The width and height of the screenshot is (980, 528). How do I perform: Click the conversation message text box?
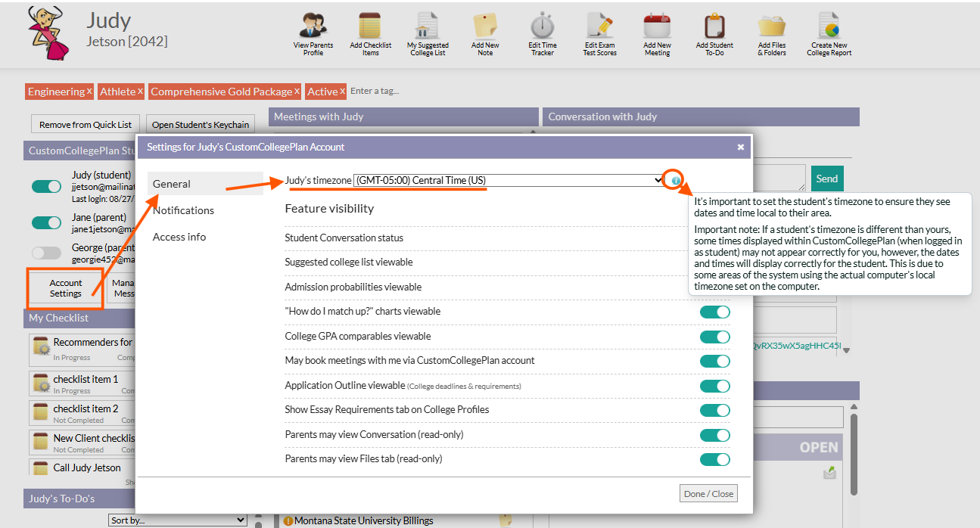pyautogui.click(x=779, y=178)
